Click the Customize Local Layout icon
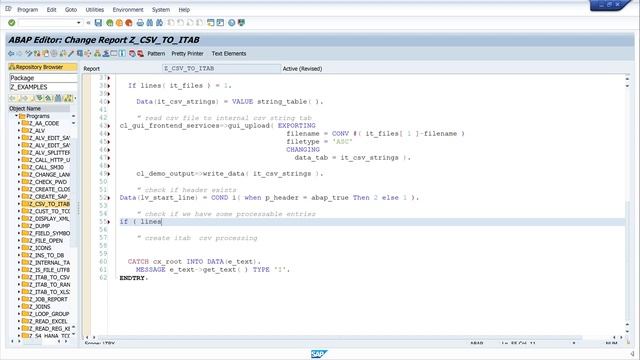Screen dimensions: 640x360 241,23
